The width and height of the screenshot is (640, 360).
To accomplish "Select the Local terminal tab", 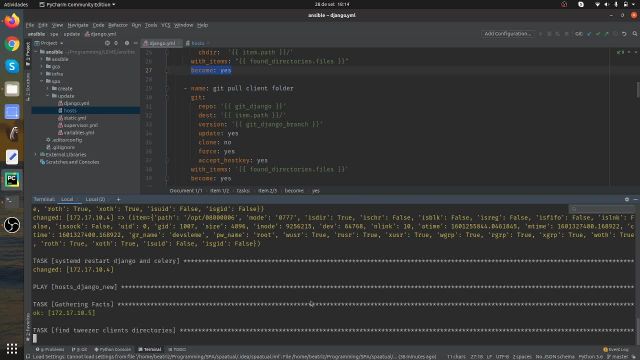I will click(67, 199).
